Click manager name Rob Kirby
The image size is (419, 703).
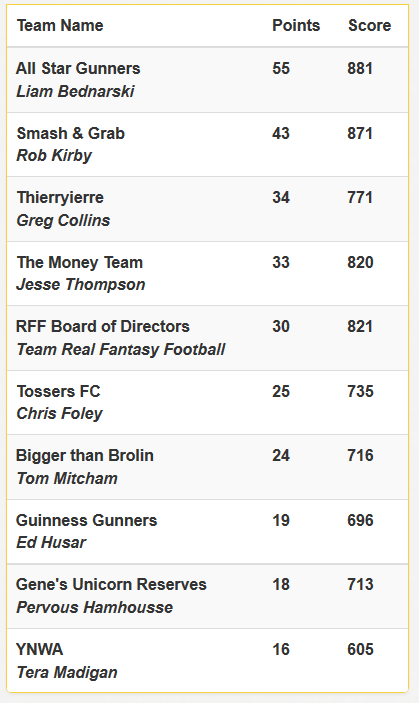tap(54, 156)
